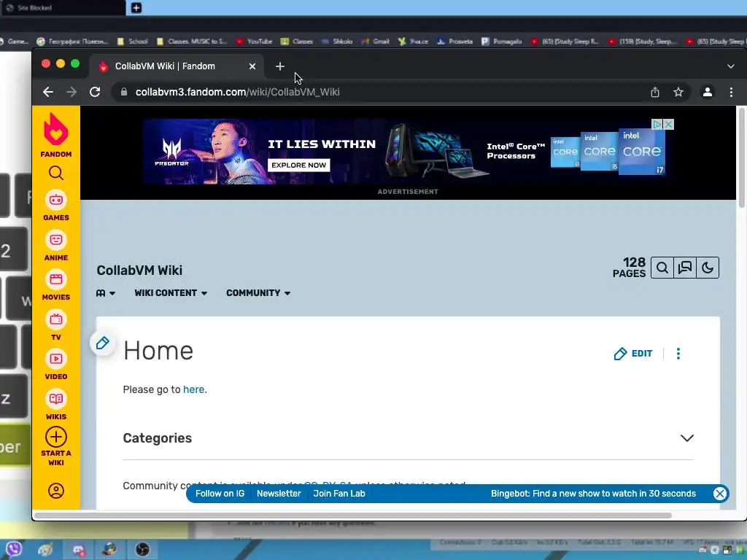Follow the 'here' link
The height and width of the screenshot is (560, 747).
click(x=193, y=389)
